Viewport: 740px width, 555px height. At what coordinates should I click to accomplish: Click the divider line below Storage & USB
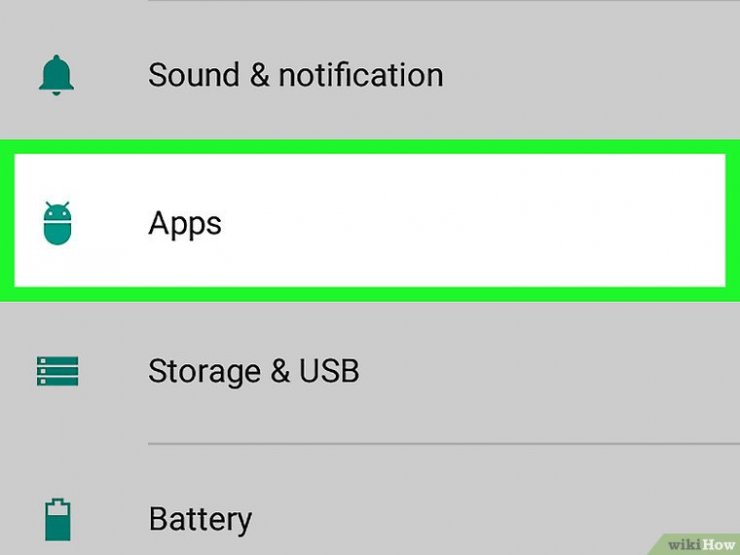(444, 444)
